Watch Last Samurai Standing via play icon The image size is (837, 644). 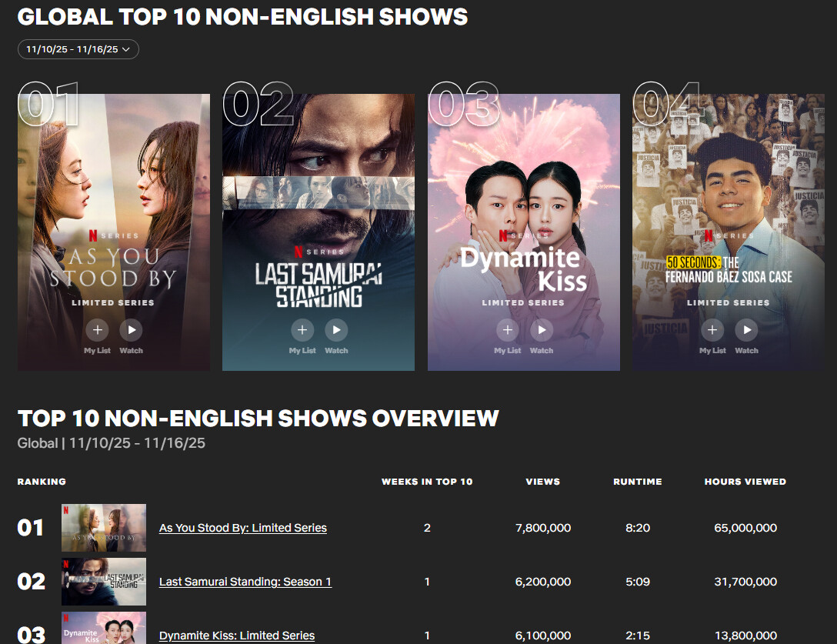(336, 330)
